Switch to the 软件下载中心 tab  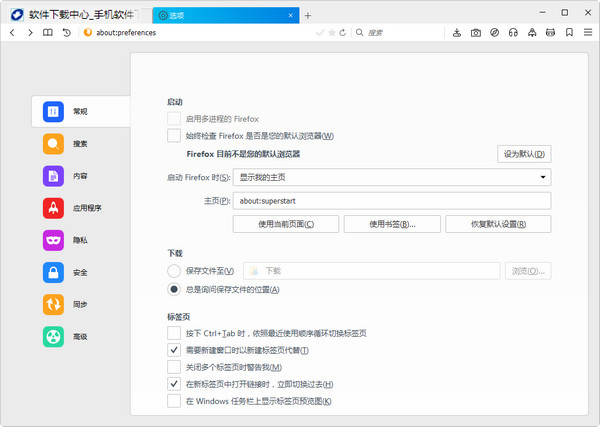(79, 15)
